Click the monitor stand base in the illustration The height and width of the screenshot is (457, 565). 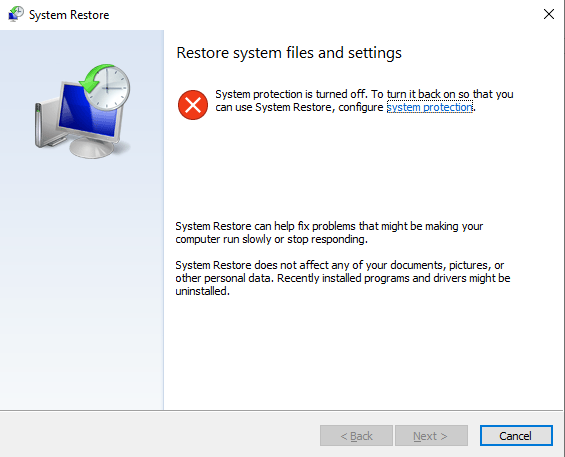click(x=94, y=148)
